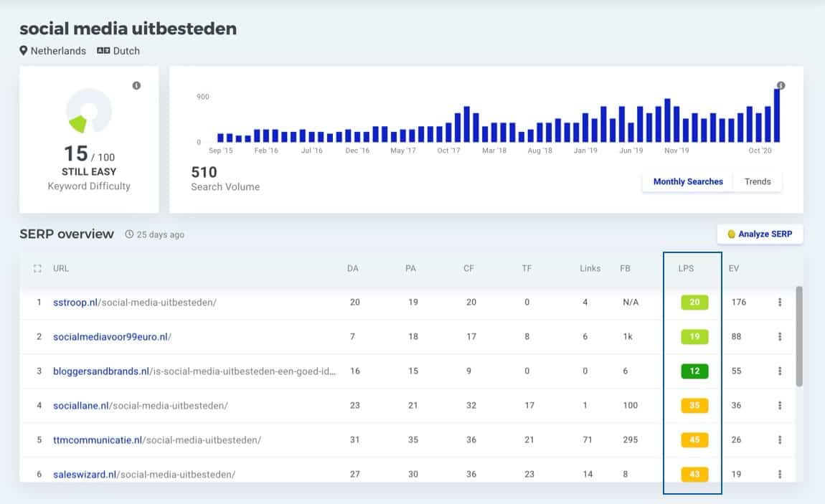
Task: Click the orange LPS badge 43
Action: click(694, 474)
